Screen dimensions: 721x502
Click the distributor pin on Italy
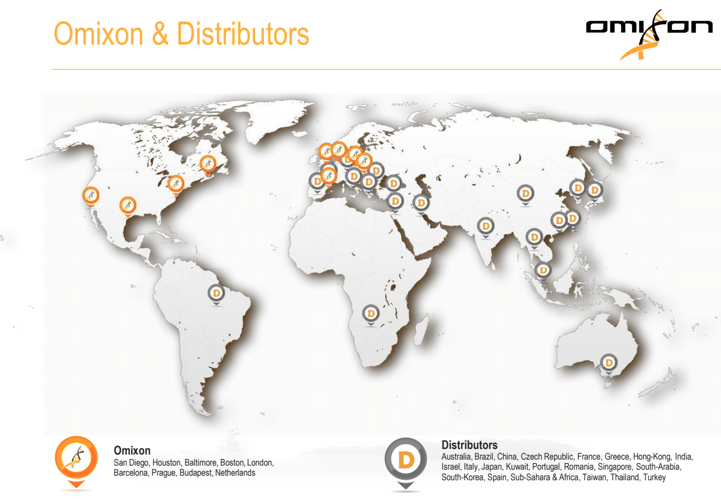(x=353, y=177)
